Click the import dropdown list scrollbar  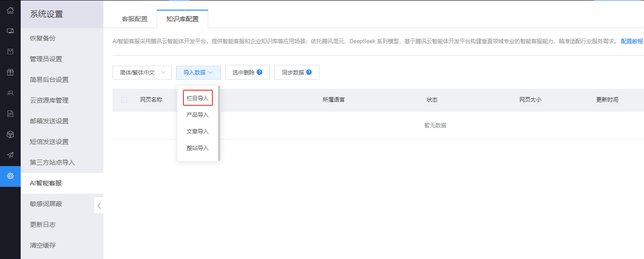pyautogui.click(x=219, y=123)
